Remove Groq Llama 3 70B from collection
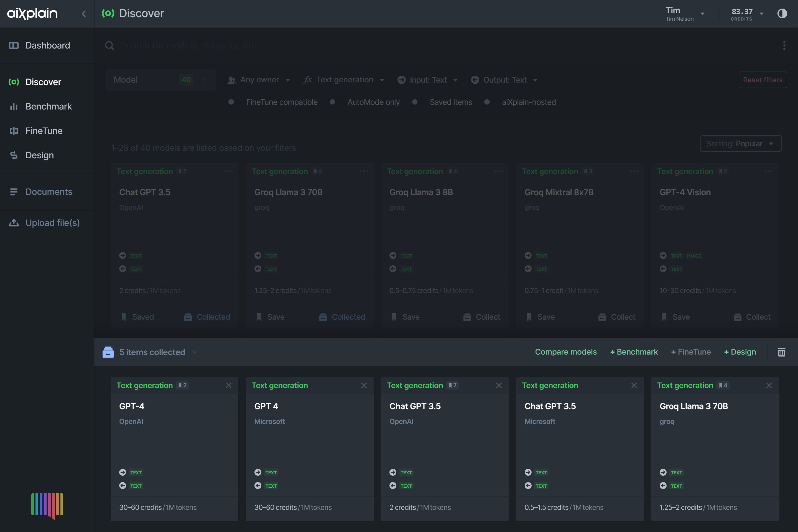The image size is (798, 532). coord(769,385)
